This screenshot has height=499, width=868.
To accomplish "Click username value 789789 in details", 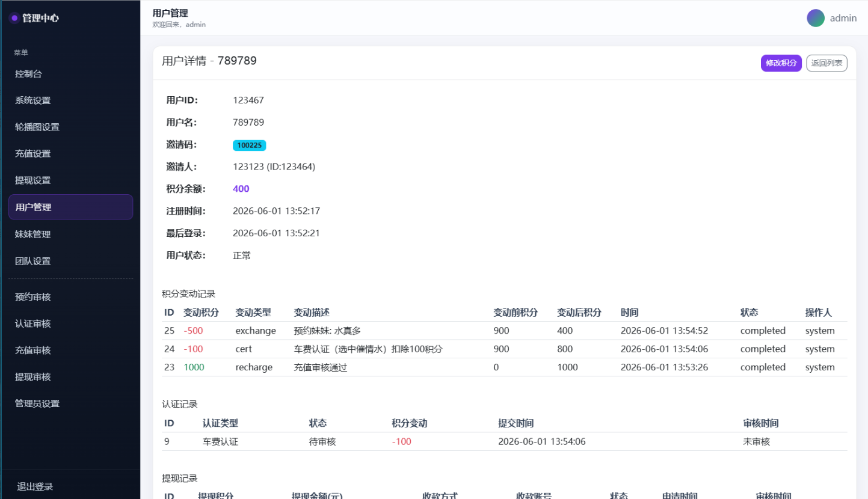I will tap(248, 123).
